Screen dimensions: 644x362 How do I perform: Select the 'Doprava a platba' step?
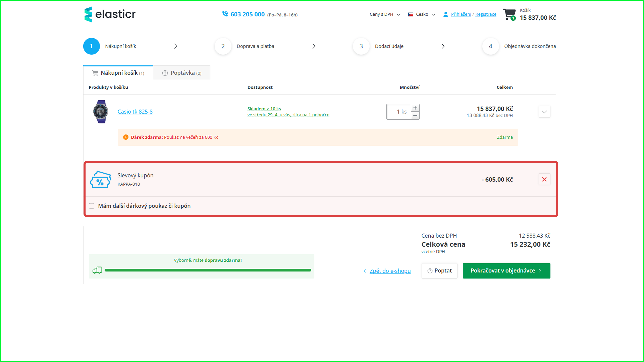click(255, 46)
